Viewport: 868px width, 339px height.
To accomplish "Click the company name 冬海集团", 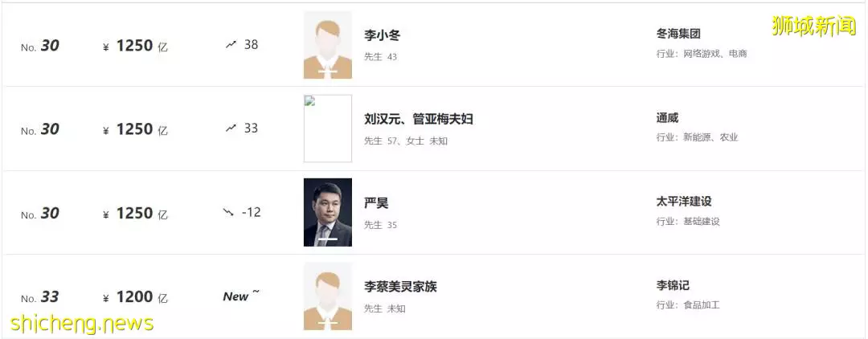I will (678, 34).
